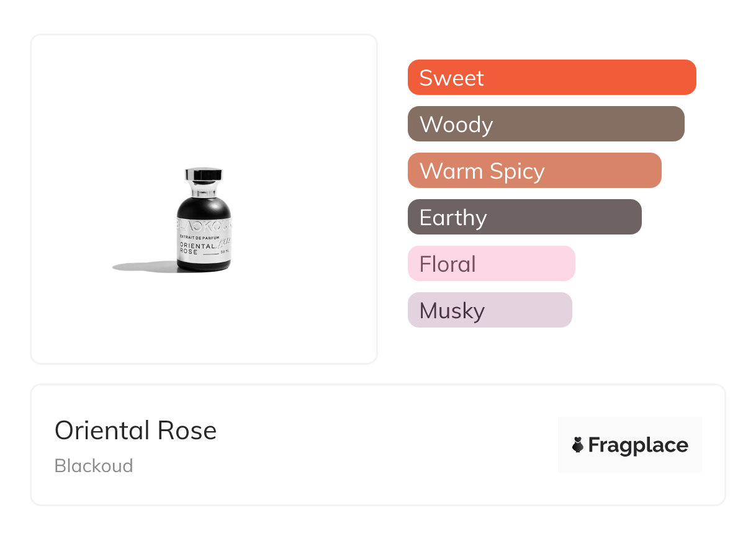Select the Sweet accord bar
The image size is (756, 536).
point(552,78)
